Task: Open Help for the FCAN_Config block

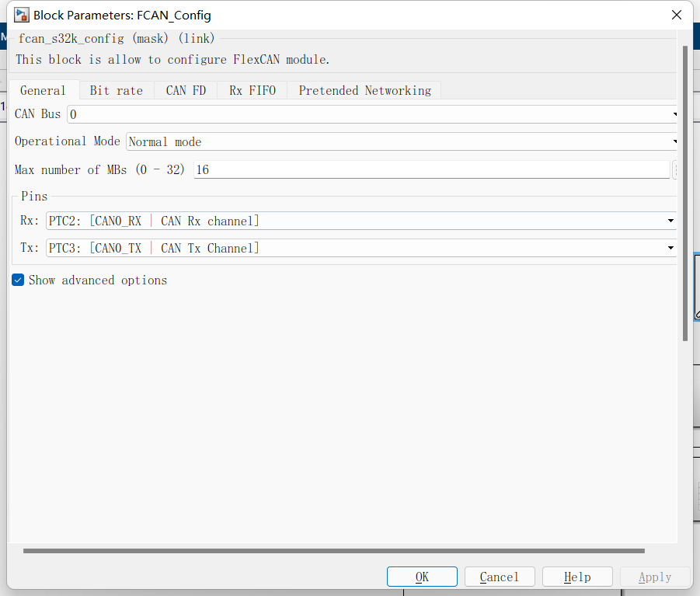Action: point(577,577)
